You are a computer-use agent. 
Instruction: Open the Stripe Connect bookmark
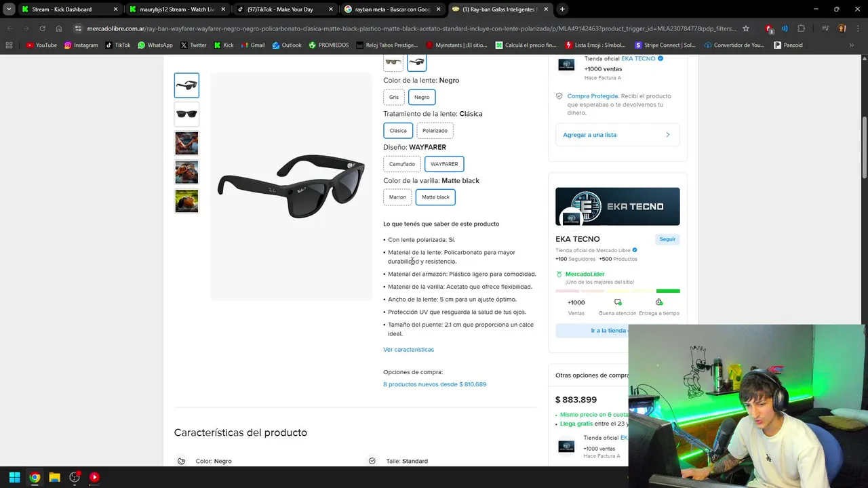(x=665, y=45)
